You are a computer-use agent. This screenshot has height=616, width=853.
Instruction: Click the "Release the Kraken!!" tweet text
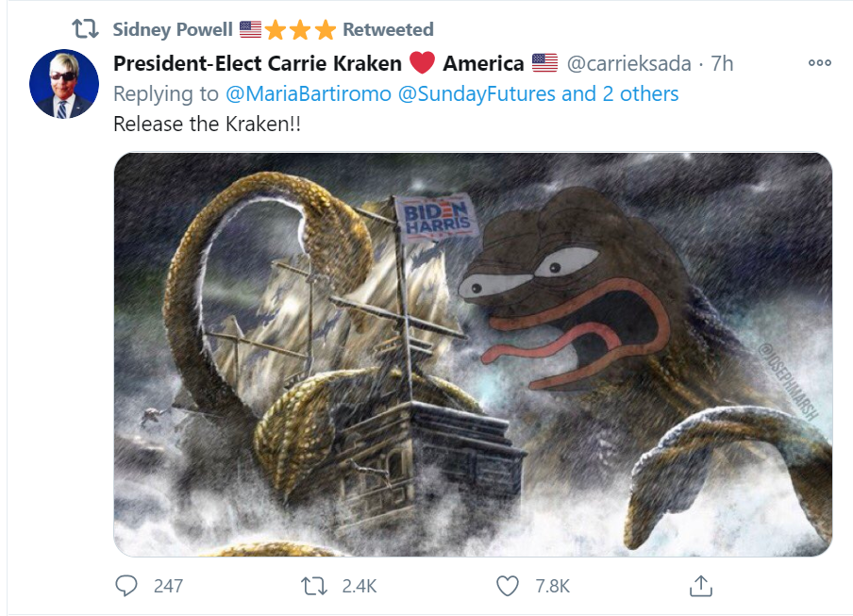click(207, 124)
